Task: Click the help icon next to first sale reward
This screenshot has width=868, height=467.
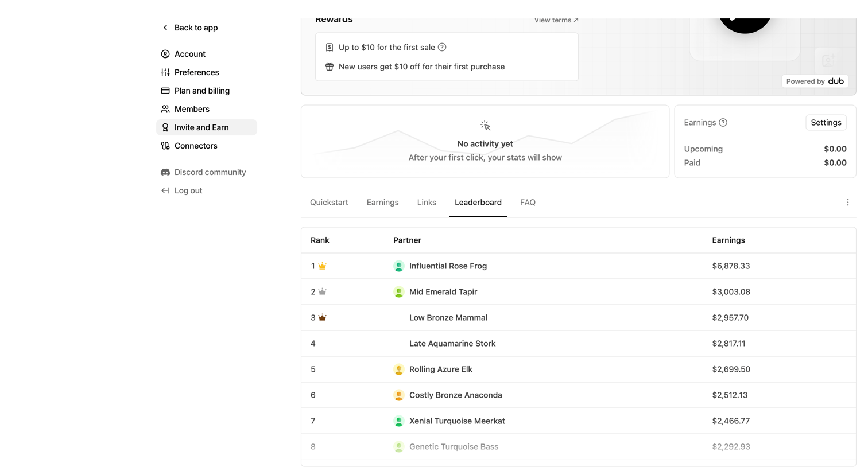Action: [x=442, y=47]
